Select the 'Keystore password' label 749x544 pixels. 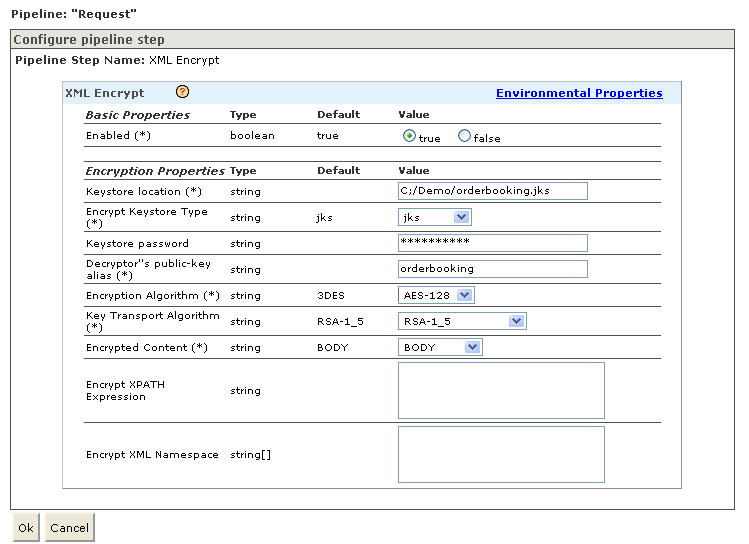tap(137, 244)
